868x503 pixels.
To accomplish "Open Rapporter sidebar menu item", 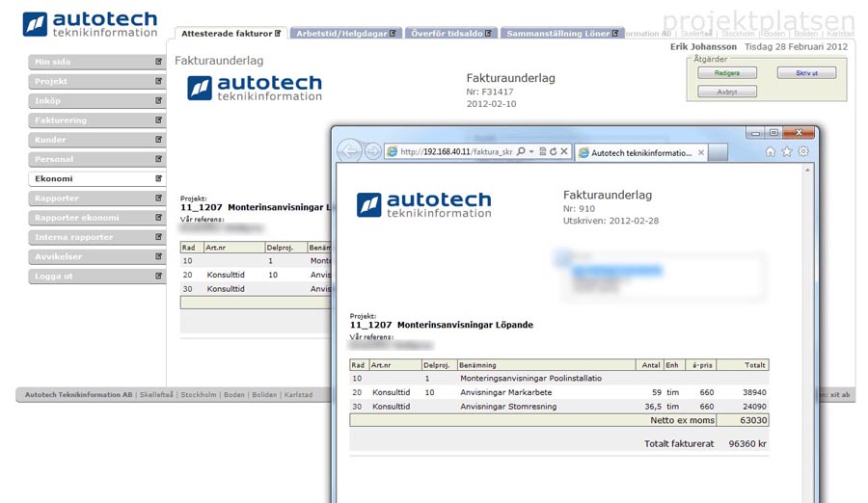I will pyautogui.click(x=96, y=199).
